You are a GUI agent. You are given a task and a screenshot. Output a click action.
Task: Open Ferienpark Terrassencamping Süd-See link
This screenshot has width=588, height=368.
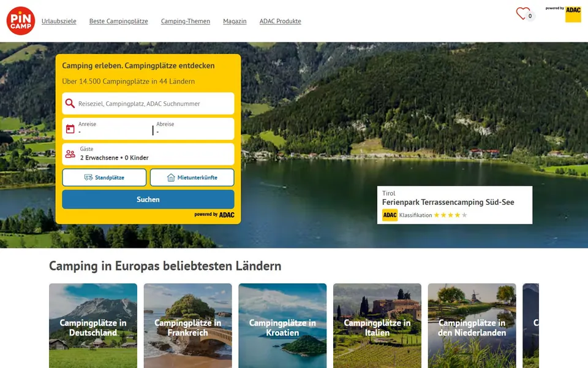pyautogui.click(x=448, y=202)
